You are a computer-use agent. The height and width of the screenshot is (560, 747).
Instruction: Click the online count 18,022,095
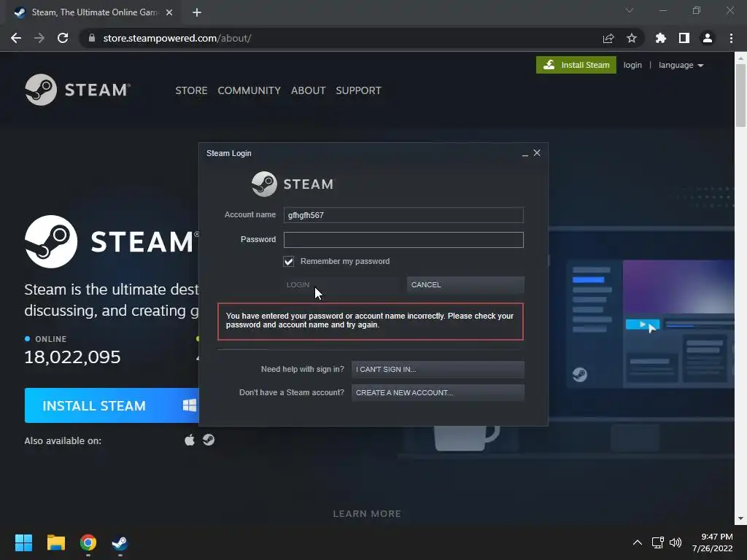pos(72,357)
